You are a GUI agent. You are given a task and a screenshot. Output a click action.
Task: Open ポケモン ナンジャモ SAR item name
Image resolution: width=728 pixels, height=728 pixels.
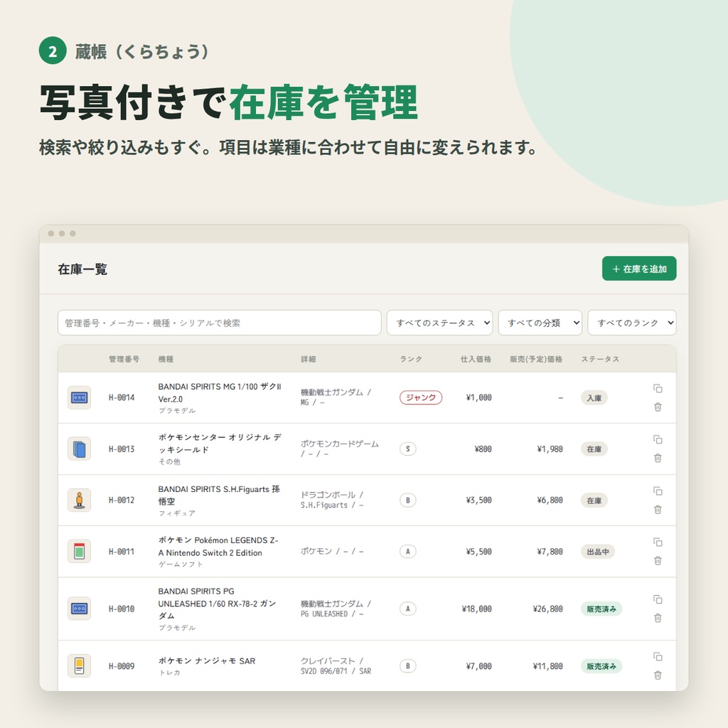tap(207, 660)
